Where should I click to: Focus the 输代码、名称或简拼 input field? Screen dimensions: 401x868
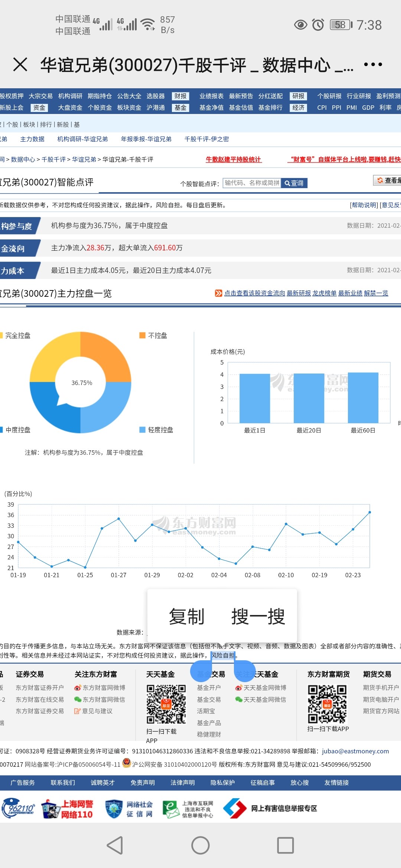click(252, 183)
